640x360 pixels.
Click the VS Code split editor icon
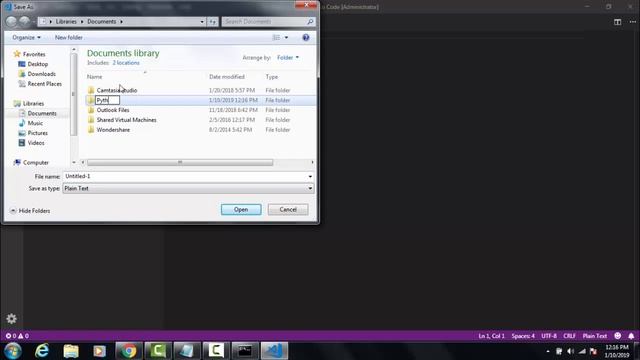(x=618, y=22)
